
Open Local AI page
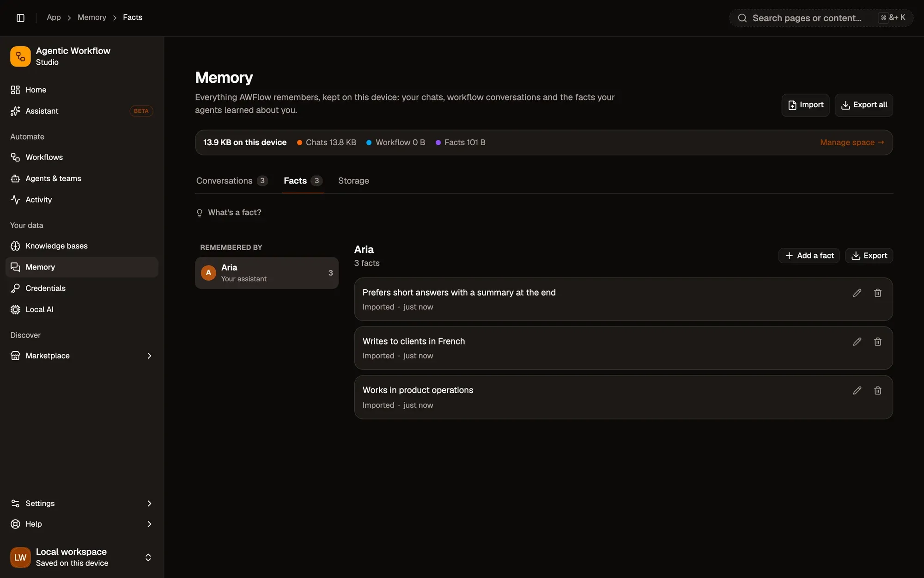pos(82,310)
